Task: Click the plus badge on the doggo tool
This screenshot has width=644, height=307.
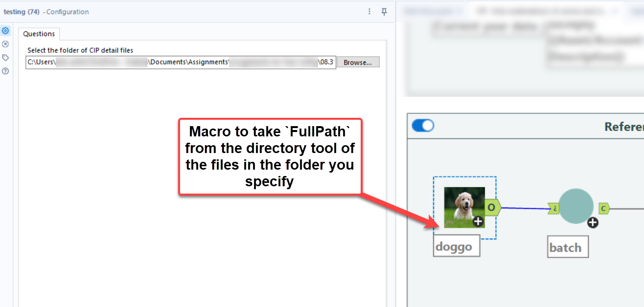Action: coord(478,221)
